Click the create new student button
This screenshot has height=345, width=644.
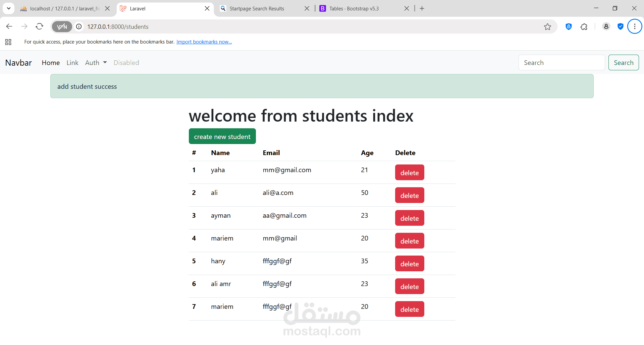pyautogui.click(x=222, y=136)
